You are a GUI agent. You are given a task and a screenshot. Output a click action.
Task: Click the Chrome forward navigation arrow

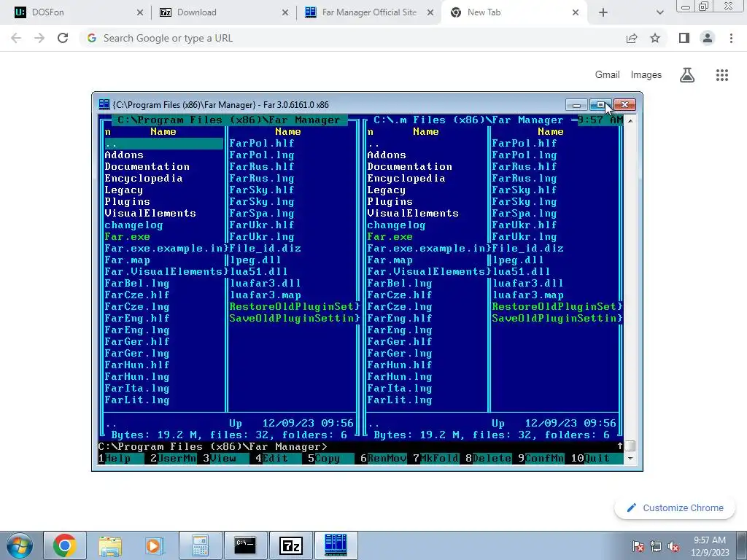pos(39,38)
